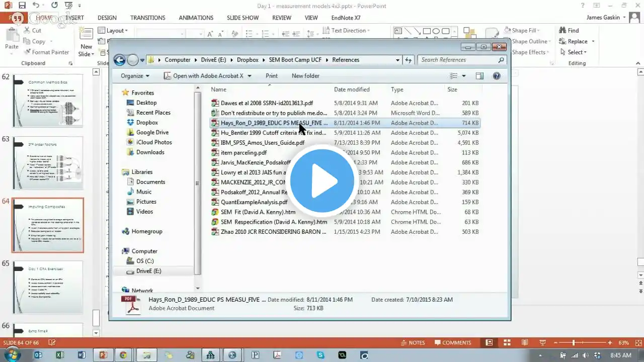Refresh the References folder address bar
The height and width of the screenshot is (362, 644).
(x=409, y=60)
